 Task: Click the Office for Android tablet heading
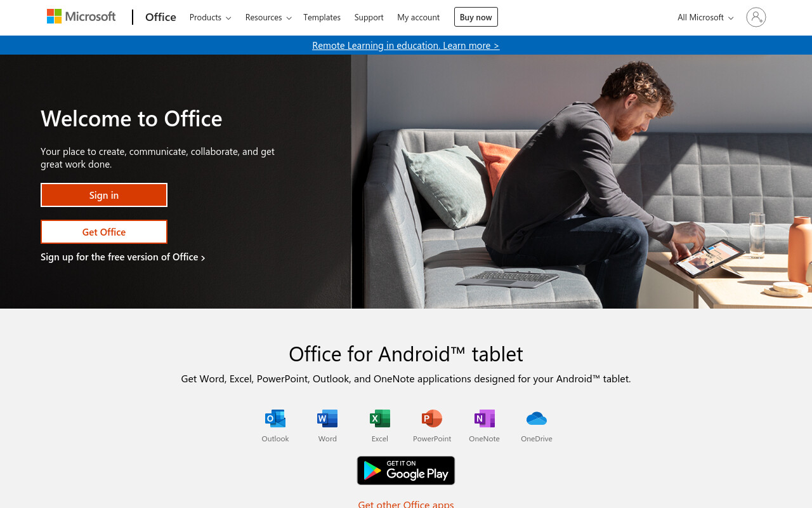(406, 354)
